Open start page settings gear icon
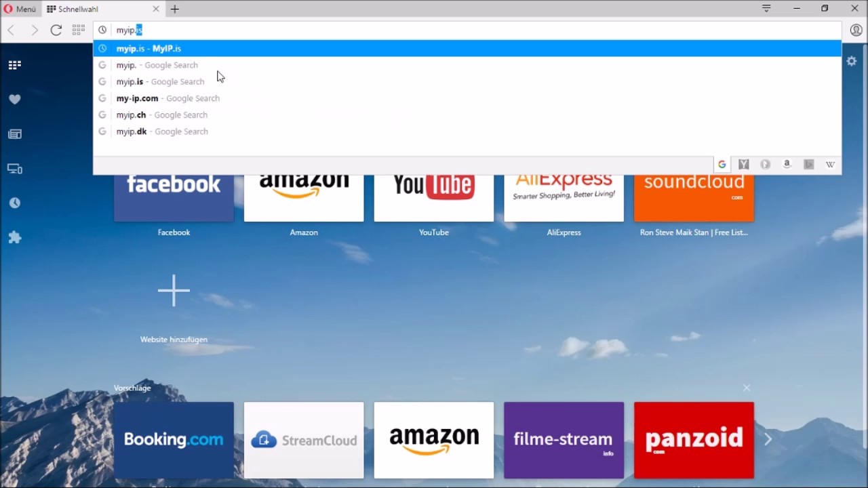 point(852,61)
